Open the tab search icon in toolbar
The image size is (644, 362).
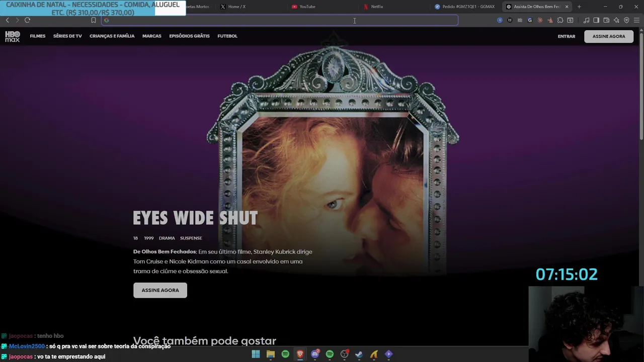pos(570,20)
